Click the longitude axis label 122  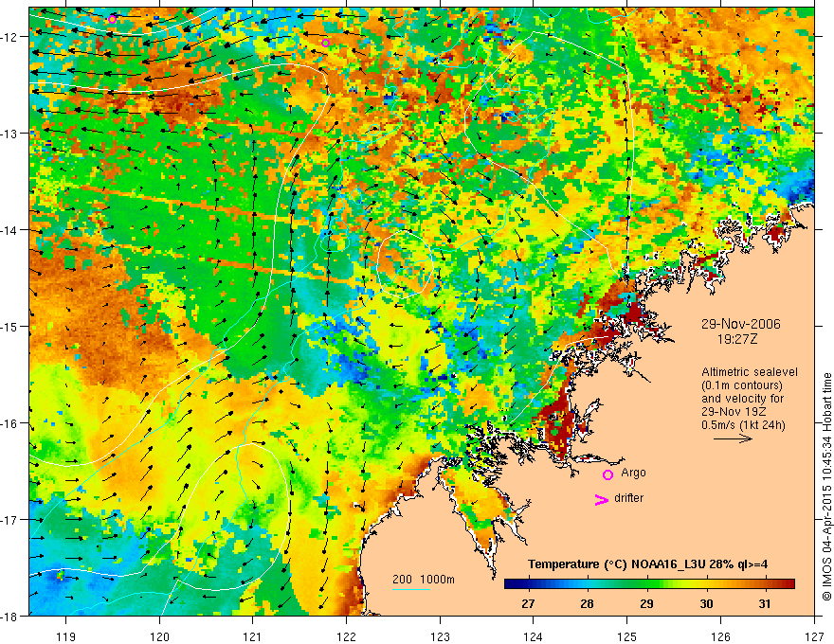346,636
